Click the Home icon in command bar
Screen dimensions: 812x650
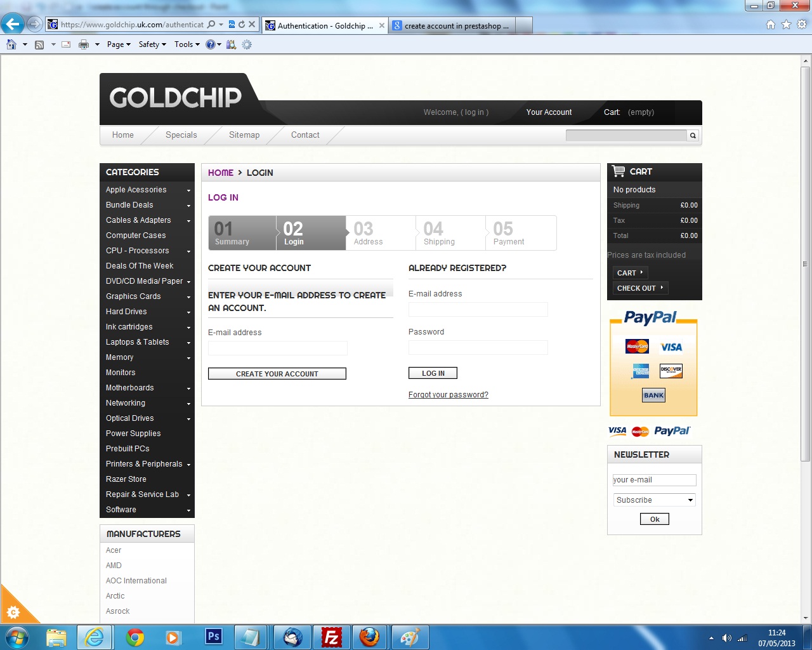click(11, 44)
